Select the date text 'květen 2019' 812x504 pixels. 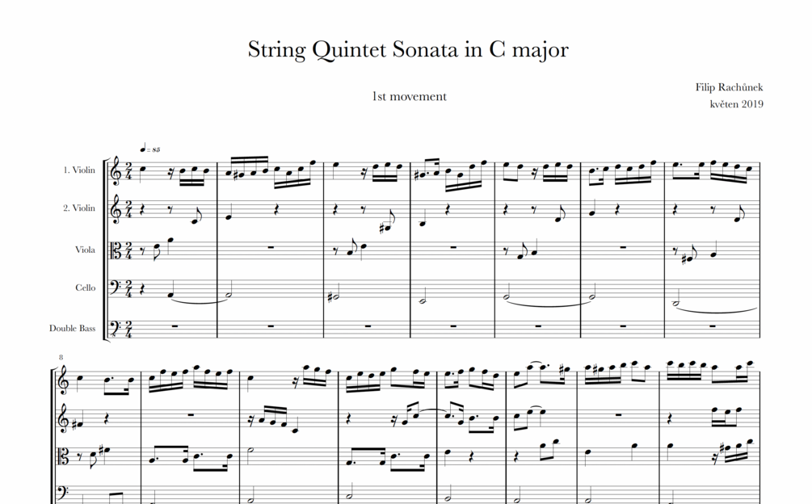click(x=736, y=104)
